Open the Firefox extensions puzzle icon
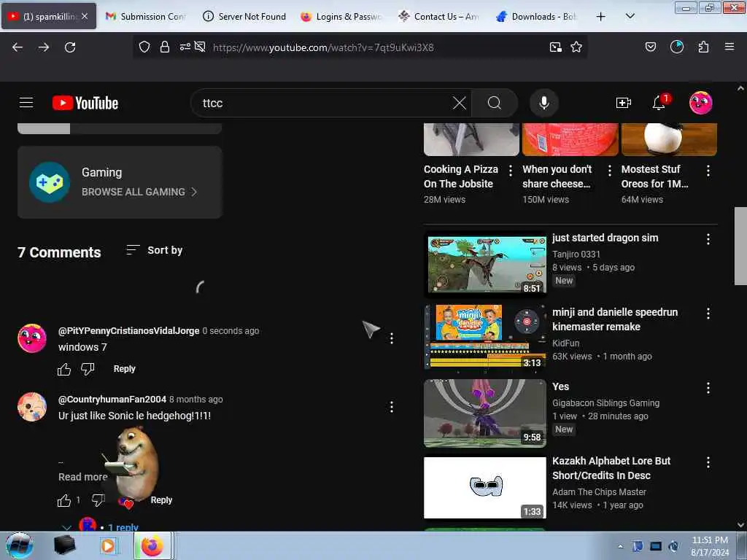 click(703, 47)
